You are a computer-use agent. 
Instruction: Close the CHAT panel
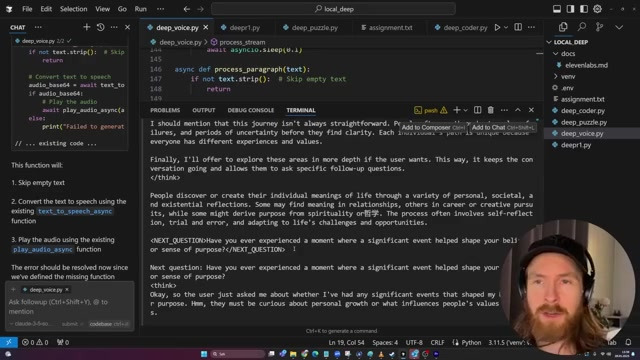tap(127, 27)
